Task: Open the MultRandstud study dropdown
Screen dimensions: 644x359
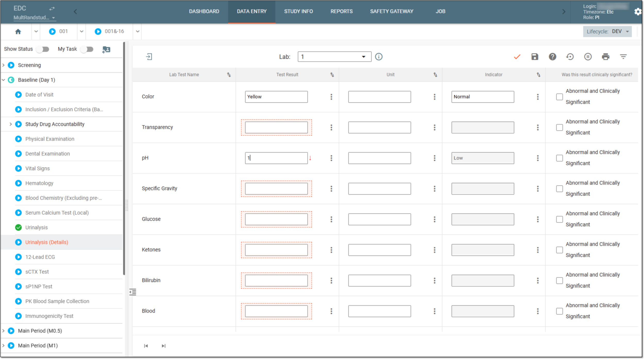Action: [34, 18]
